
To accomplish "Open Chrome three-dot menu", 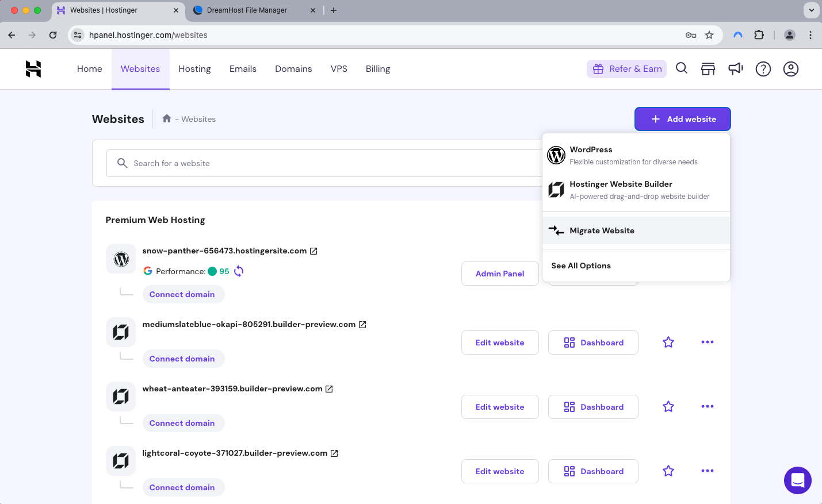I will (810, 35).
